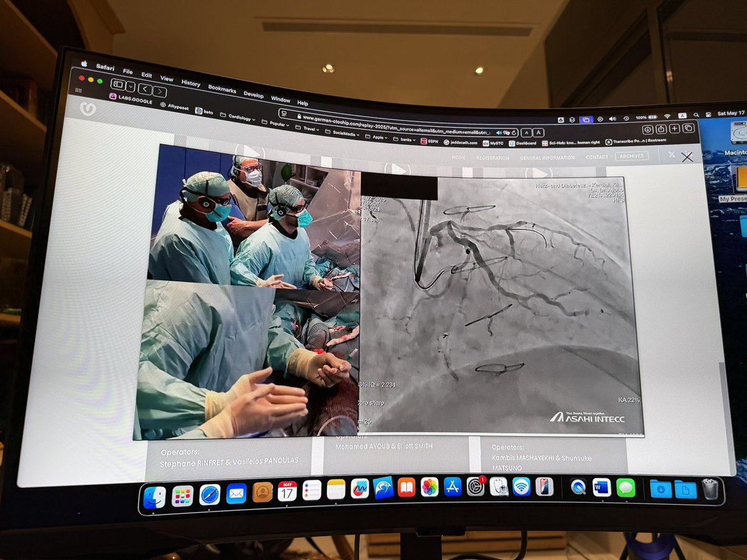Show Safari downloads
This screenshot has height=560, width=747.
click(x=648, y=129)
